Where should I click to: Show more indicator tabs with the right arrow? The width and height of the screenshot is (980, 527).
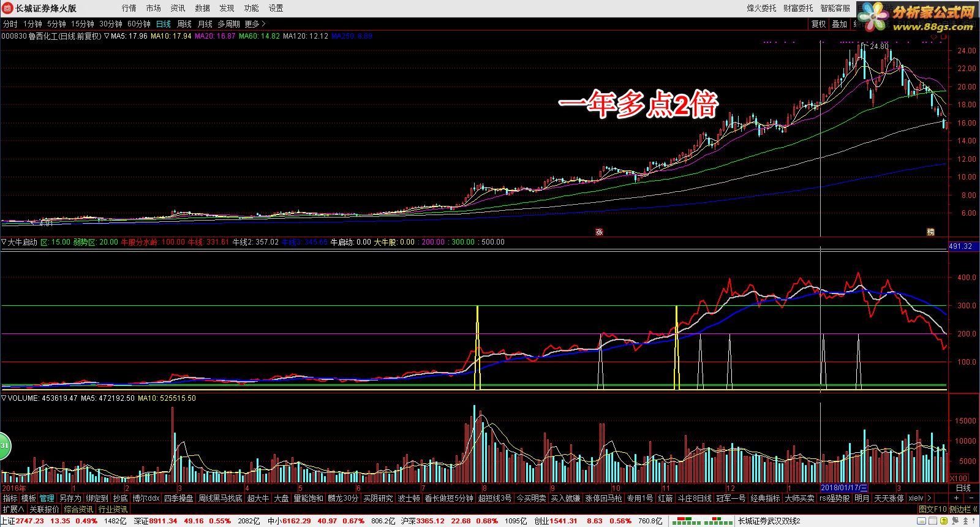pos(930,498)
